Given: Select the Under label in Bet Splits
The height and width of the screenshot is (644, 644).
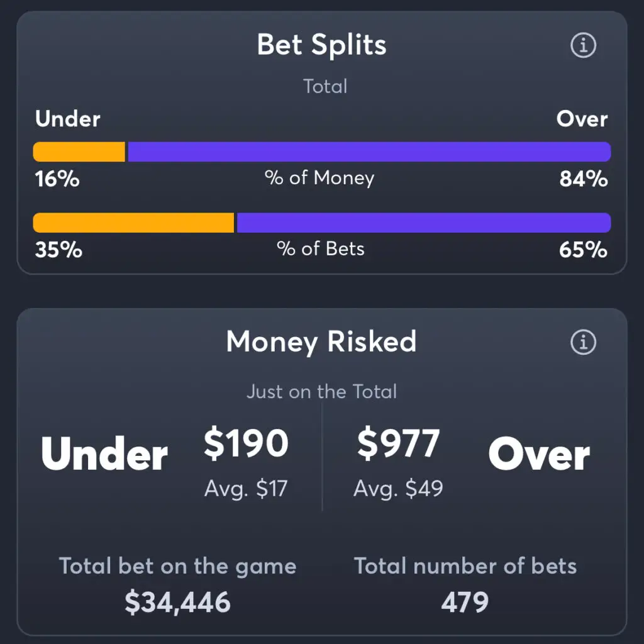Looking at the screenshot, I should pos(67,119).
